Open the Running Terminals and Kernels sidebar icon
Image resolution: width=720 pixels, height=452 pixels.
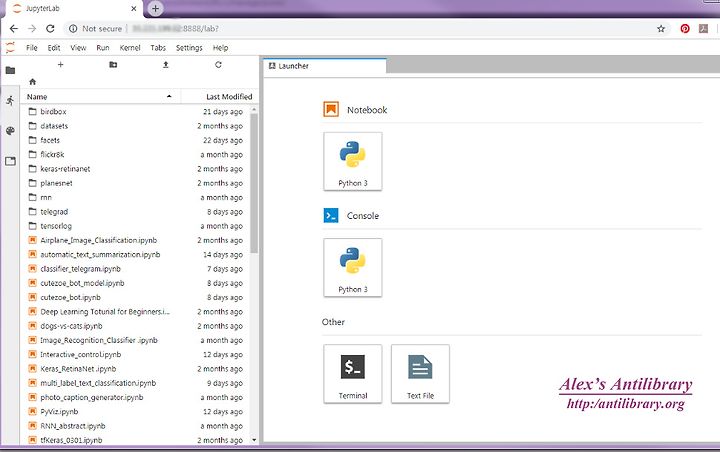pyautogui.click(x=10, y=101)
